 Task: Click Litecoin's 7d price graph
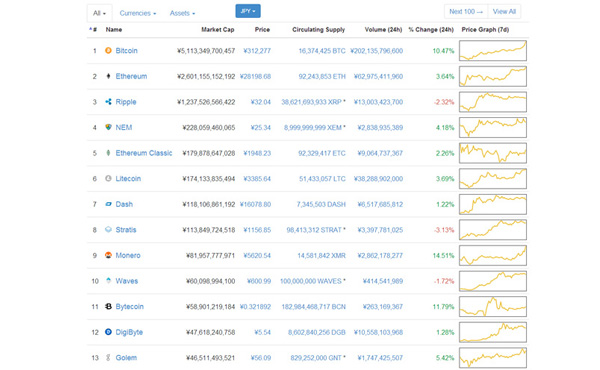coord(493,178)
